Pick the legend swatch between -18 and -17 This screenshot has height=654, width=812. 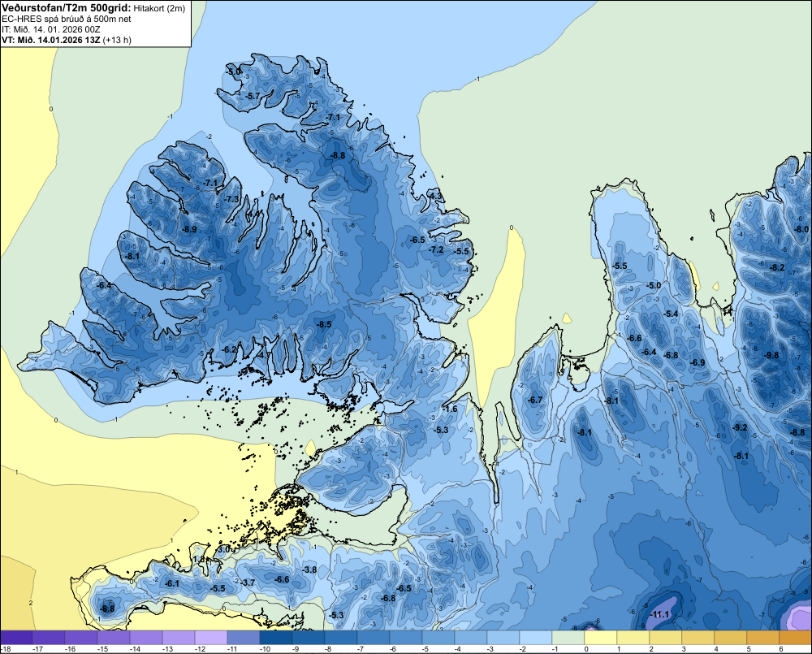click(16, 638)
